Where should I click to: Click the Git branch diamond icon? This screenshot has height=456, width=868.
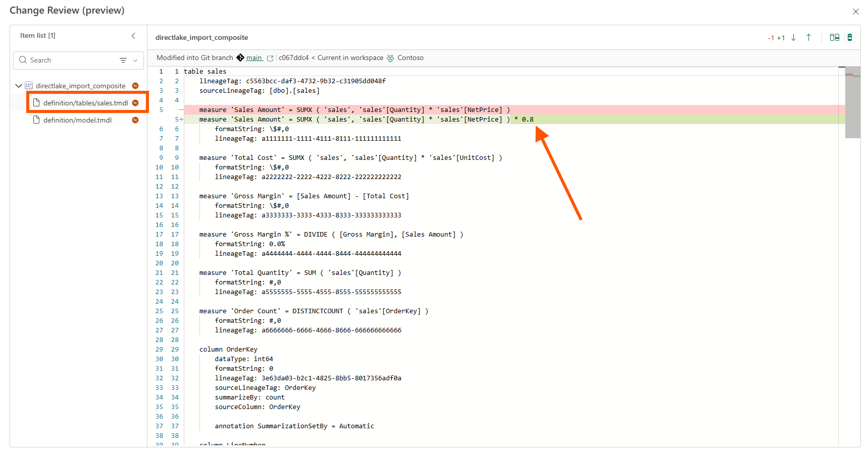point(240,58)
